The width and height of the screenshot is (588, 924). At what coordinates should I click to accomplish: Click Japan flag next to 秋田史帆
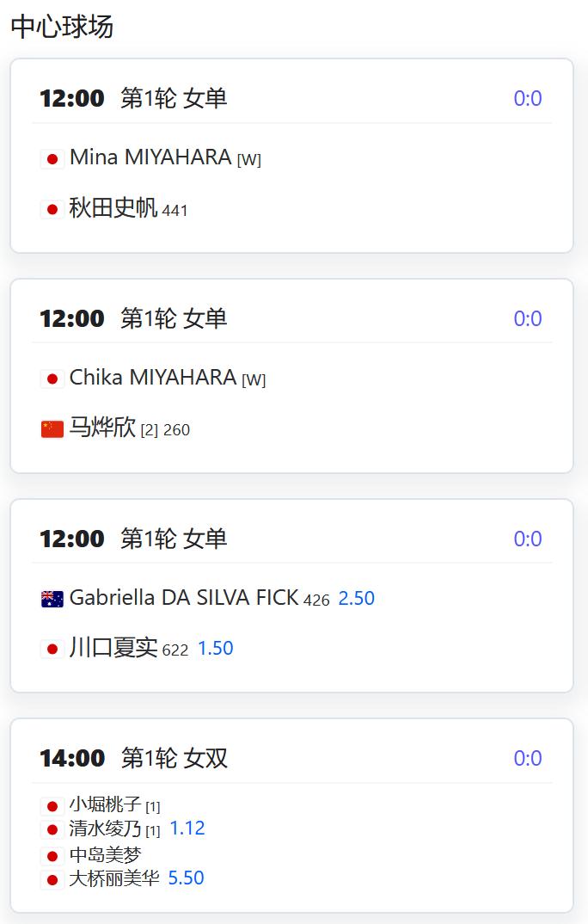coord(52,209)
